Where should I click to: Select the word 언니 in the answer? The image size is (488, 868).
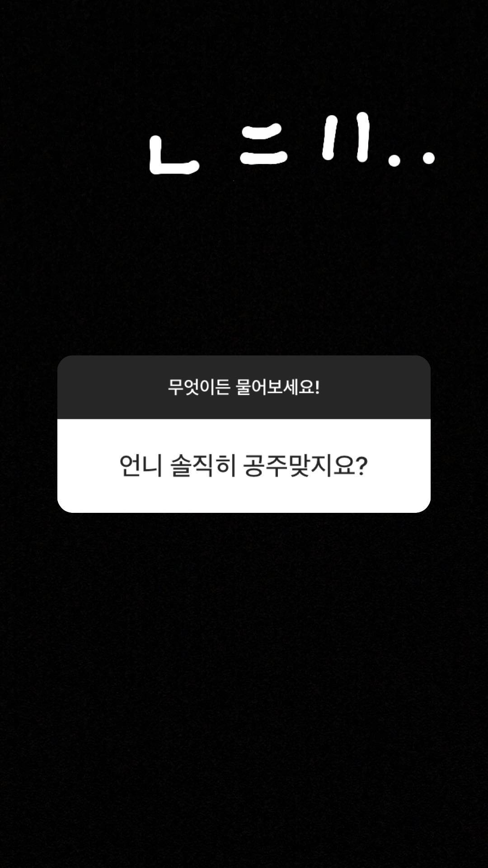(141, 465)
